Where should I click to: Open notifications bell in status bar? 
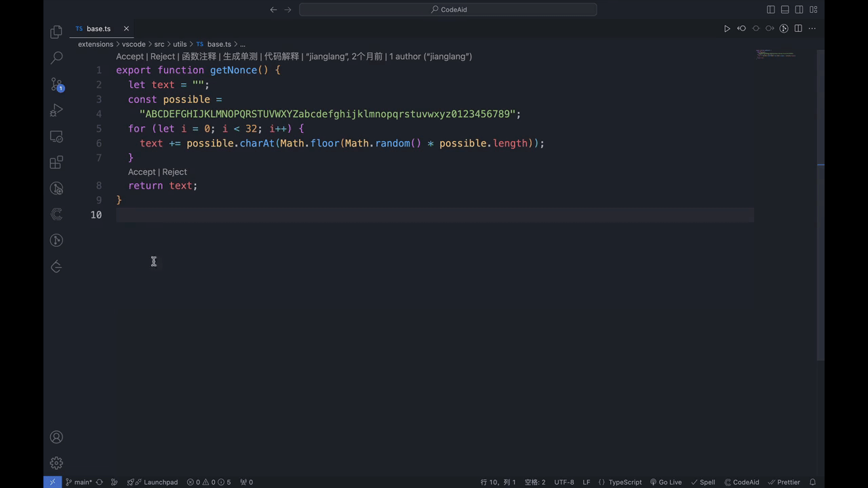point(812,482)
